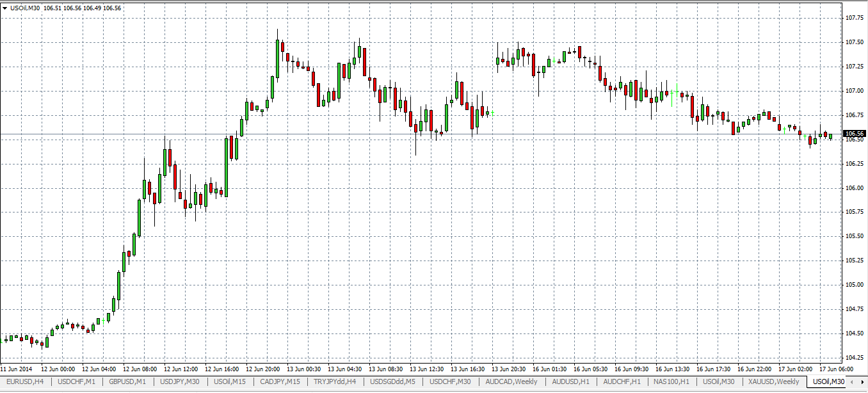Image resolution: width=868 pixels, height=393 pixels.
Task: Switch to the NAS100,H1 chart tab
Action: click(672, 381)
